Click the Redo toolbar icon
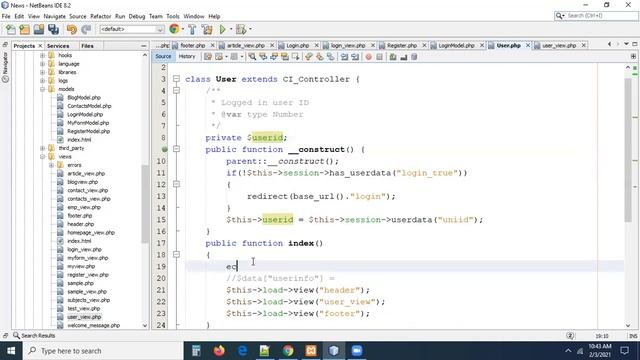Viewport: 640px width, 360px height. 86,29
